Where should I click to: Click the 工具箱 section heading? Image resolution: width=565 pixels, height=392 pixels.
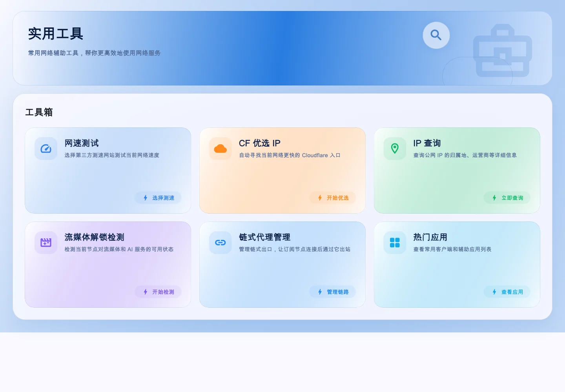point(39,112)
